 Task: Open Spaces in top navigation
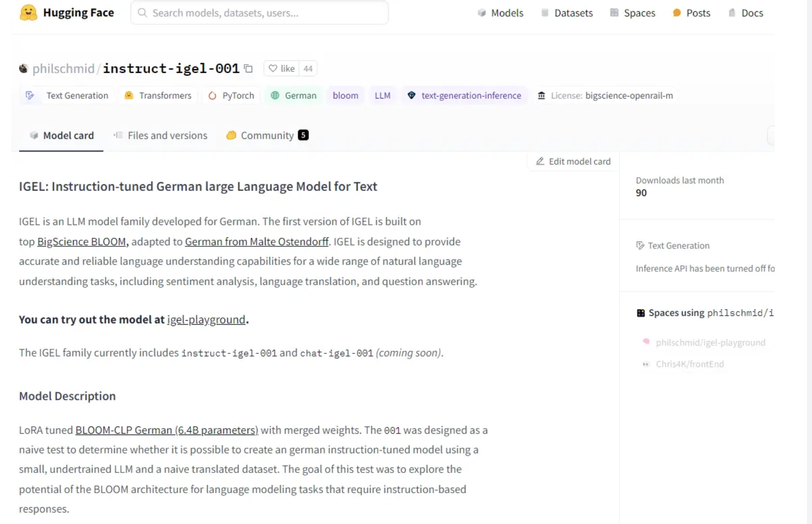click(x=633, y=13)
